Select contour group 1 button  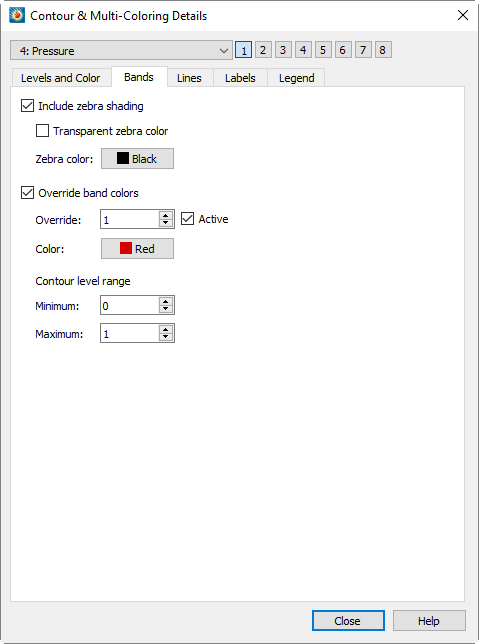pyautogui.click(x=244, y=50)
